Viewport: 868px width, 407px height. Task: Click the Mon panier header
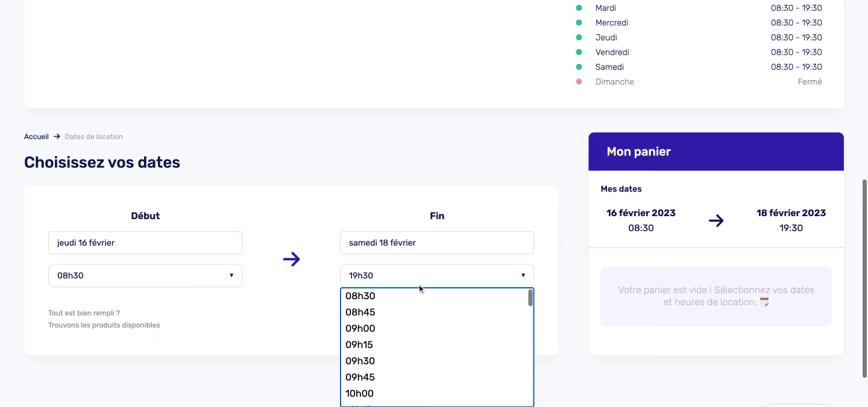pyautogui.click(x=716, y=152)
